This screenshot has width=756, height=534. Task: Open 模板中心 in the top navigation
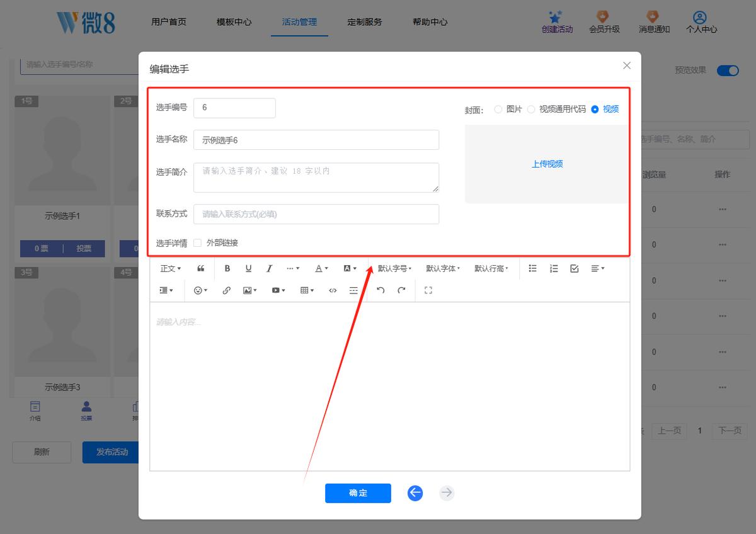234,21
